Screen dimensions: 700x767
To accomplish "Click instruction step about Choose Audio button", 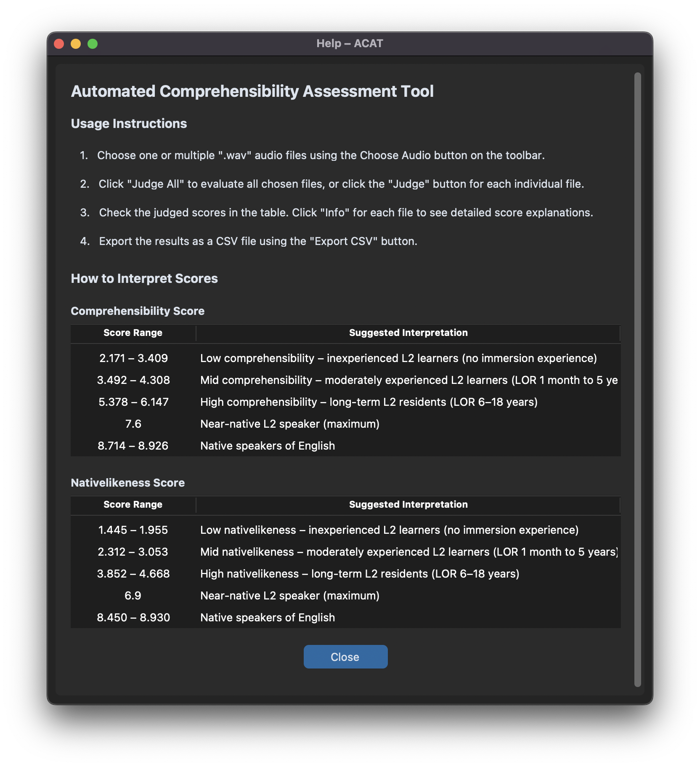I will [x=312, y=155].
